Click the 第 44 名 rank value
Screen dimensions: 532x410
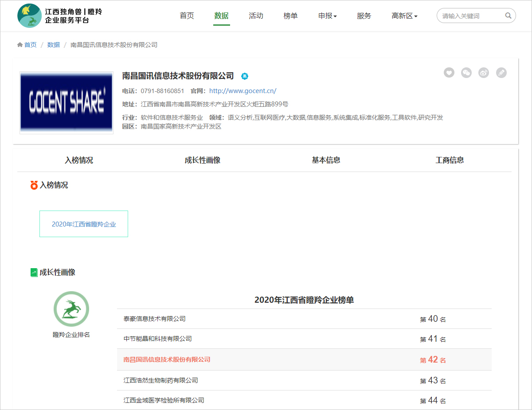click(433, 401)
